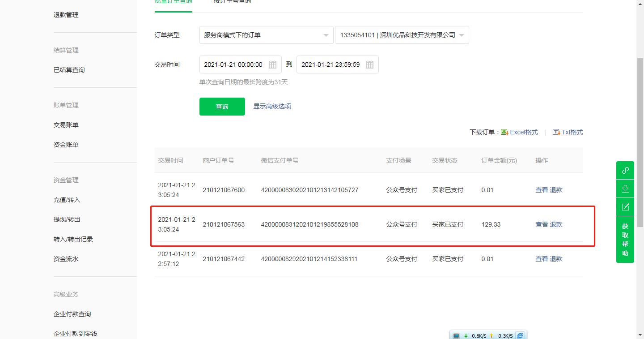The width and height of the screenshot is (644, 339).
Task: Click the 获取帮助 help button
Action: point(625,240)
